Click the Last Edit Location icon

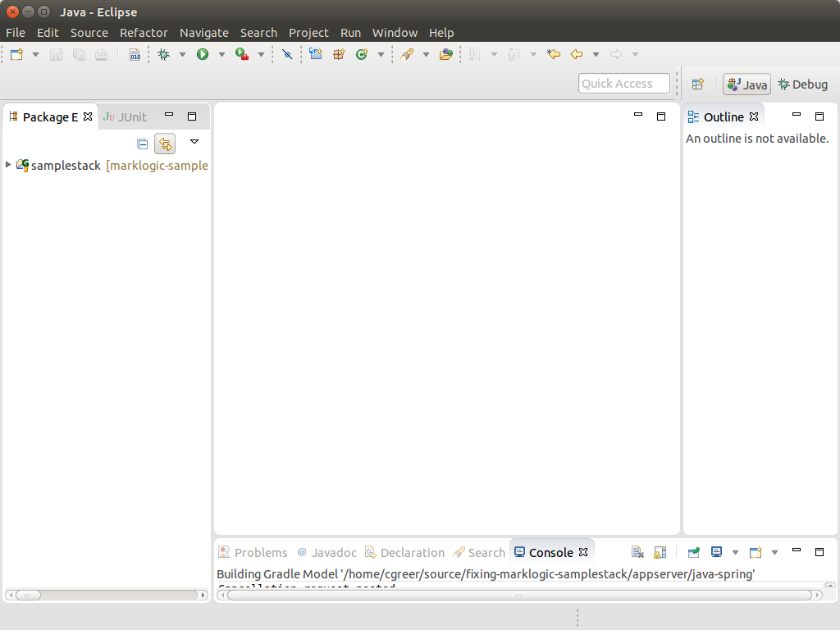(x=554, y=54)
